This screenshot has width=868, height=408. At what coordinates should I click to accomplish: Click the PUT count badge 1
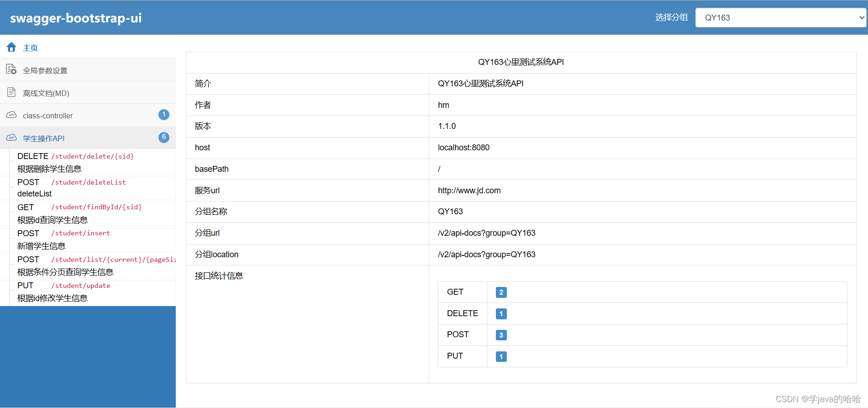pyautogui.click(x=501, y=357)
